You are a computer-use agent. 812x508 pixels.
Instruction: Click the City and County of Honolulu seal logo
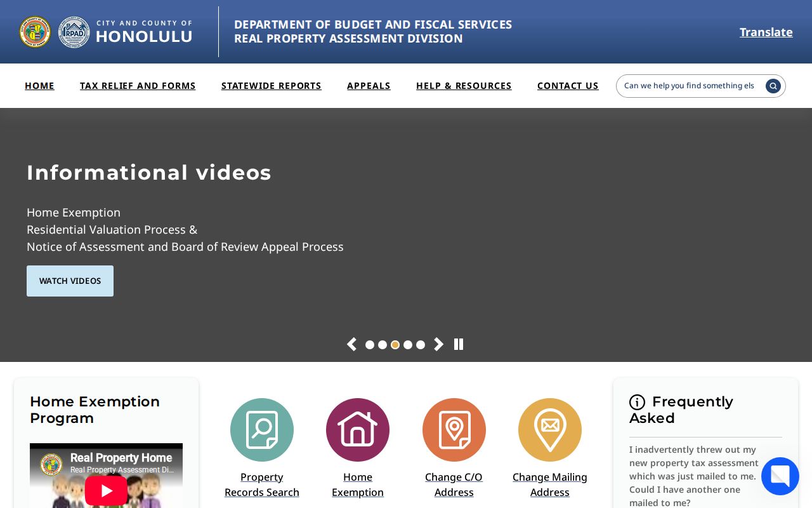point(35,32)
